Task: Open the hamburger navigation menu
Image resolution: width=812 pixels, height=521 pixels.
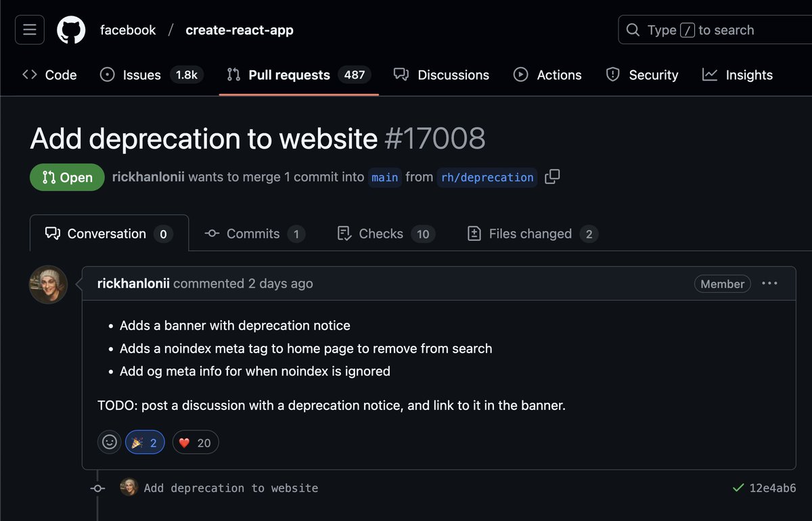Action: 30,30
